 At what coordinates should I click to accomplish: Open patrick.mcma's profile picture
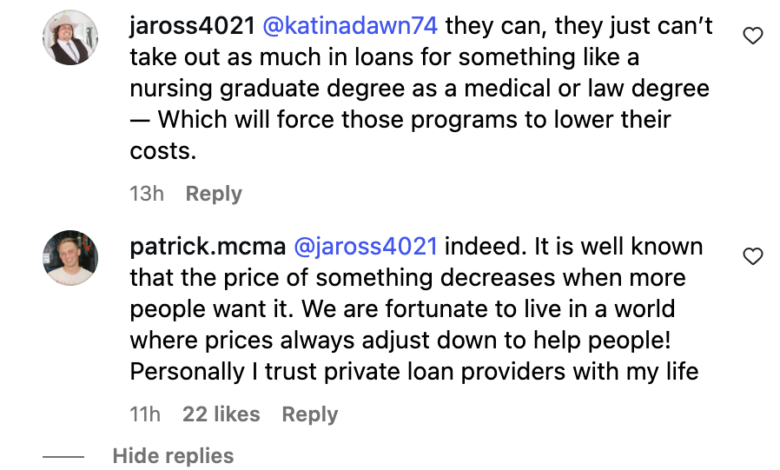(70, 258)
